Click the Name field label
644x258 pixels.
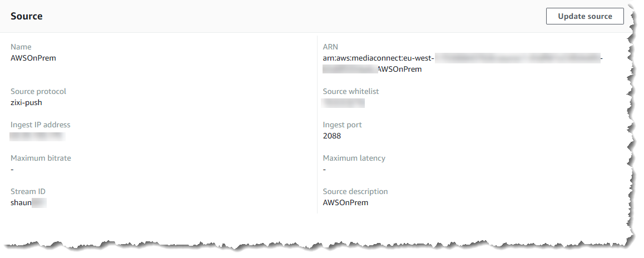(21, 47)
